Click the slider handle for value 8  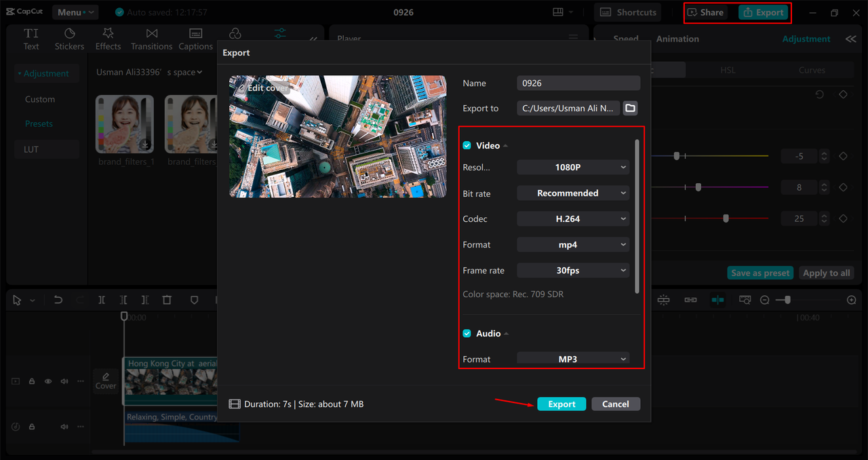(x=698, y=187)
